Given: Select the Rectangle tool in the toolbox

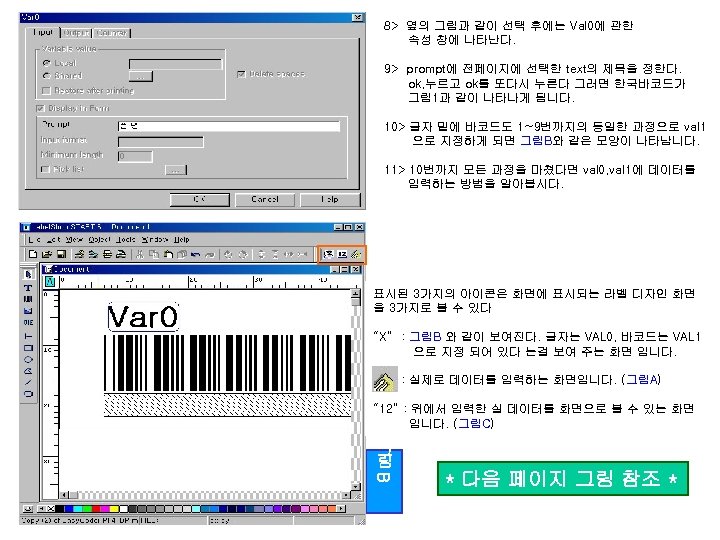Looking at the screenshot, I should tap(28, 348).
